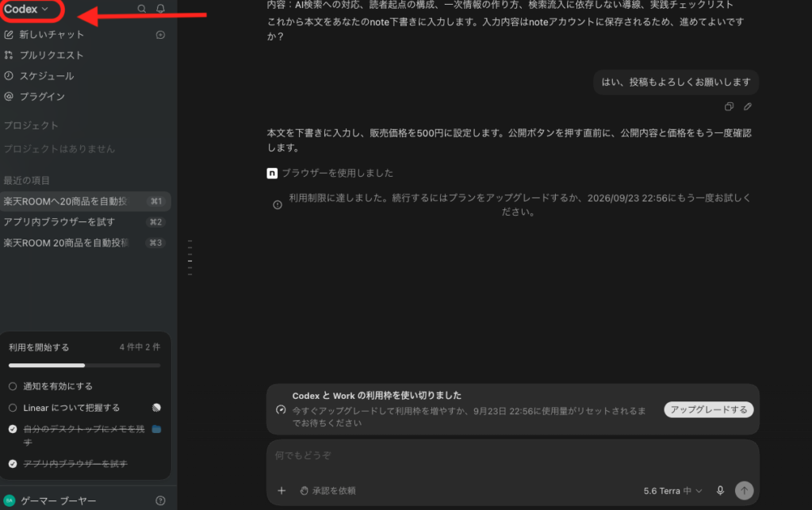
Task: Focus the 何でもどうぞ message input
Action: 513,455
